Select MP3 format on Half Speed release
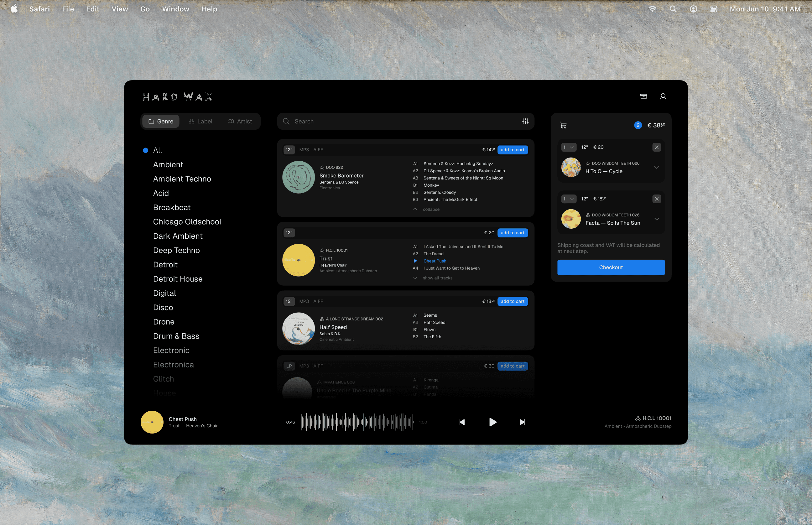This screenshot has height=525, width=812. coord(304,301)
